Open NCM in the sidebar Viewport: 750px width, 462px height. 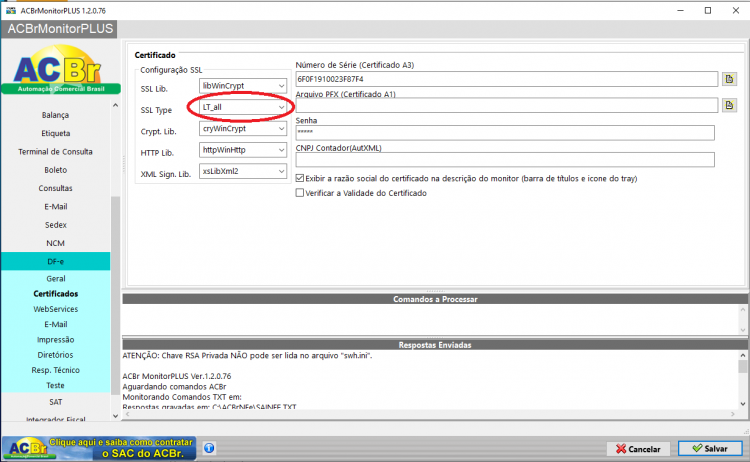(55, 243)
